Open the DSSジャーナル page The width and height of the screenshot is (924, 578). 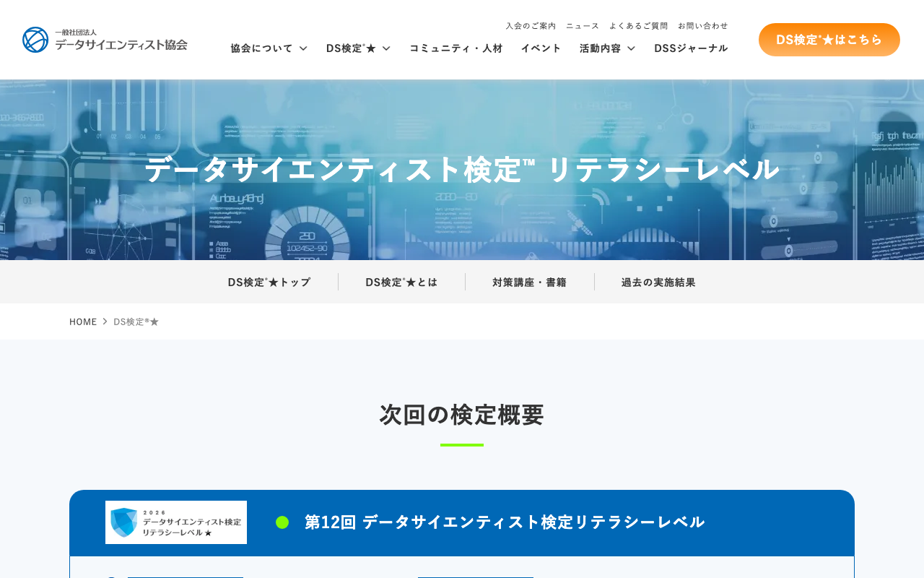tap(691, 48)
